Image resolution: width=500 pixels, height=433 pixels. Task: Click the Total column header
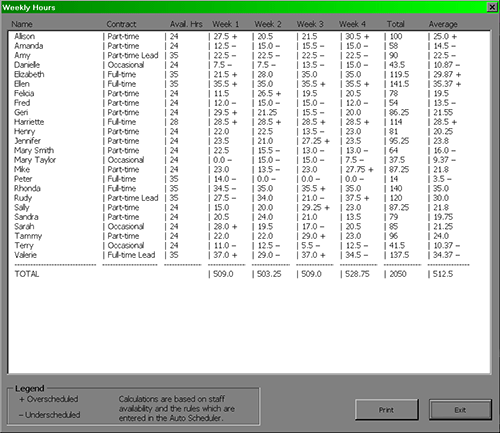click(396, 24)
